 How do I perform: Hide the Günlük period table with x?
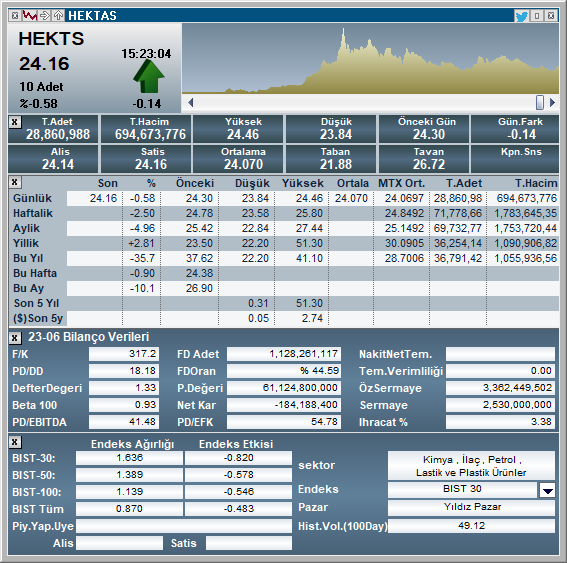[x=14, y=182]
